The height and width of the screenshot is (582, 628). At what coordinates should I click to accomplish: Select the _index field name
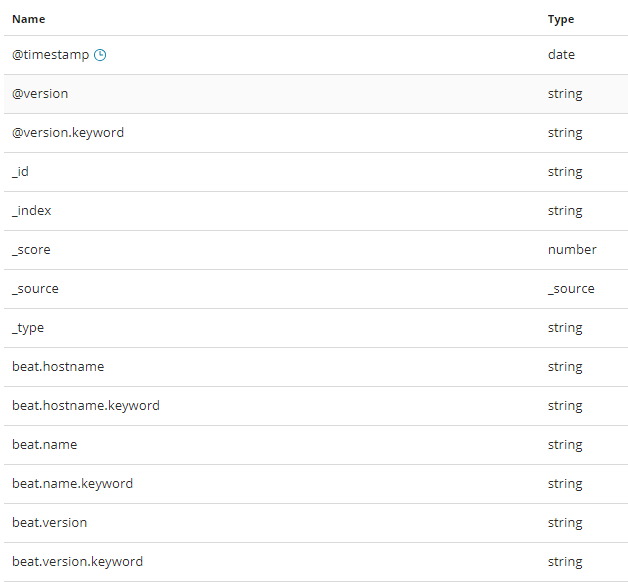click(32, 211)
